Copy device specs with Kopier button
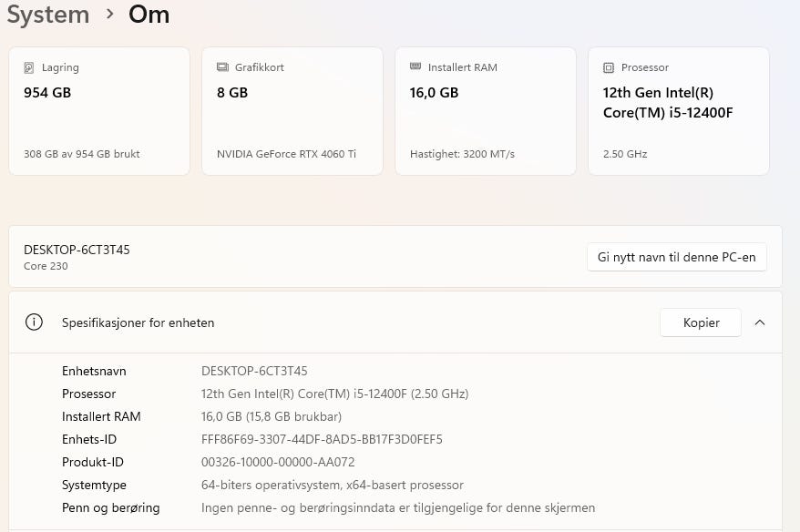Viewport: 800px width, 532px height. click(701, 322)
